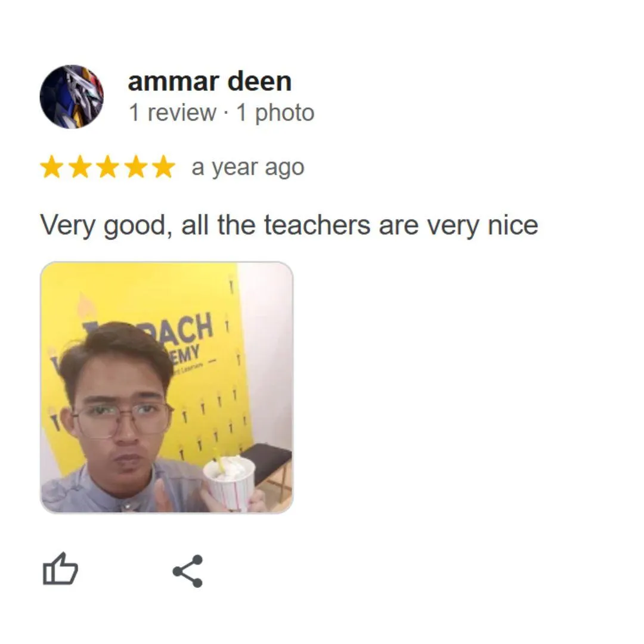Click the second yellow rating star
The height and width of the screenshot is (644, 644).
click(80, 166)
